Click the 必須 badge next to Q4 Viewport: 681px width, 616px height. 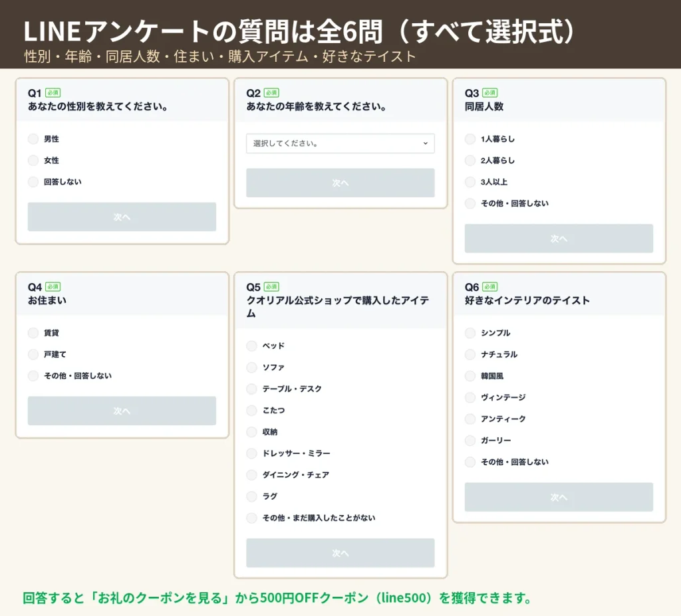tap(53, 287)
